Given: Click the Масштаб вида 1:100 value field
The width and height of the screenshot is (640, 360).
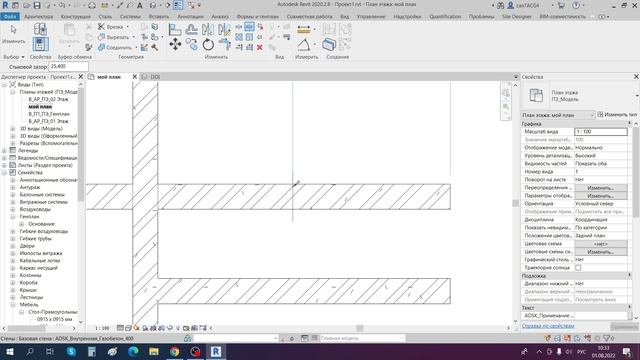Looking at the screenshot, I should [x=600, y=131].
